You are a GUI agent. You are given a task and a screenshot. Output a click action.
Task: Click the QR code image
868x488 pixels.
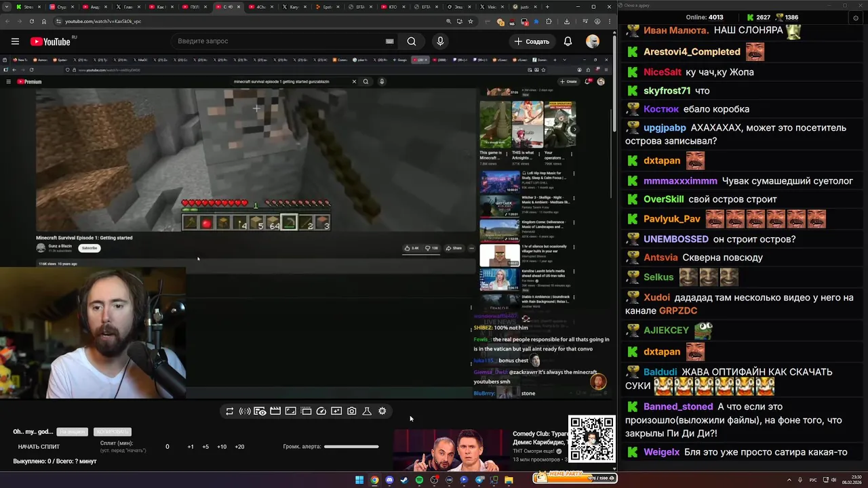tap(591, 439)
